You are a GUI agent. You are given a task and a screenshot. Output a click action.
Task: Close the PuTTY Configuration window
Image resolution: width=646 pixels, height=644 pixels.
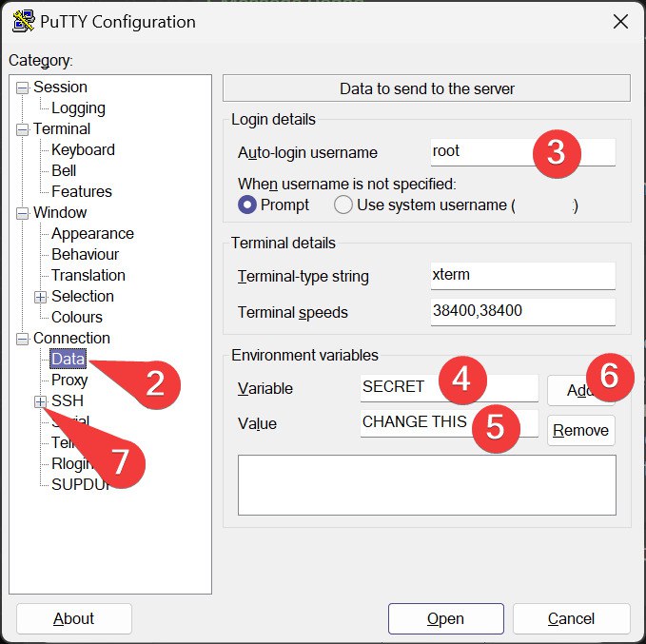point(620,22)
